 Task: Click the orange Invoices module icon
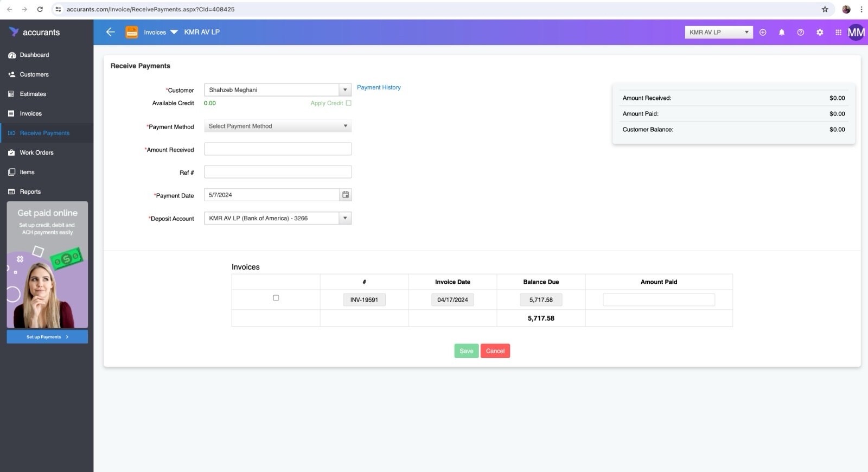point(132,32)
